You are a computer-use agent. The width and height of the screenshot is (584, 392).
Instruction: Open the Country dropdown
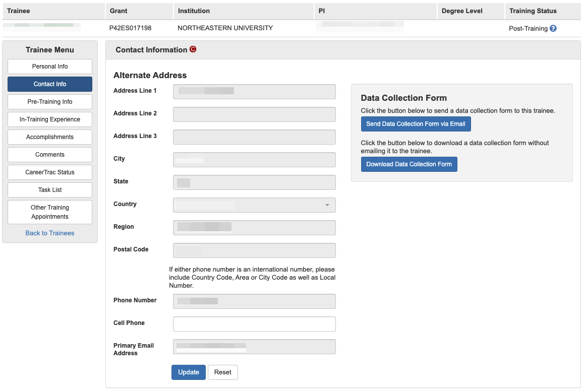254,205
